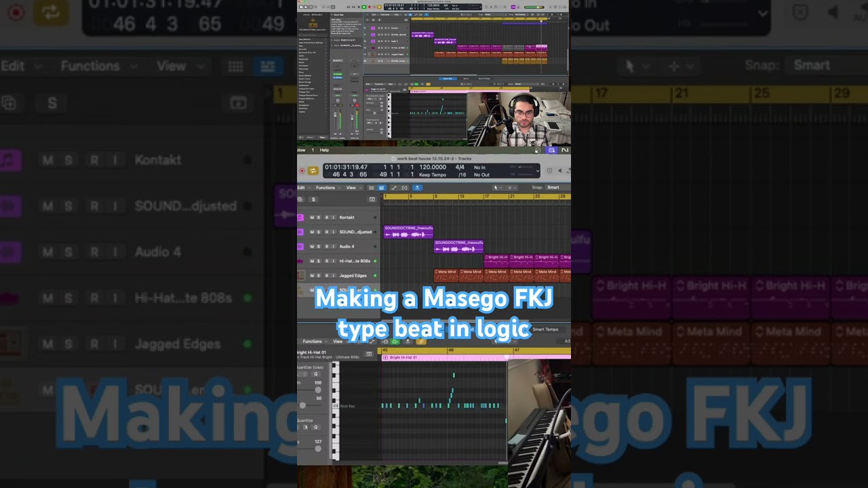Select the first Bright Hi-H region
This screenshot has height=488, width=868.
click(x=496, y=261)
